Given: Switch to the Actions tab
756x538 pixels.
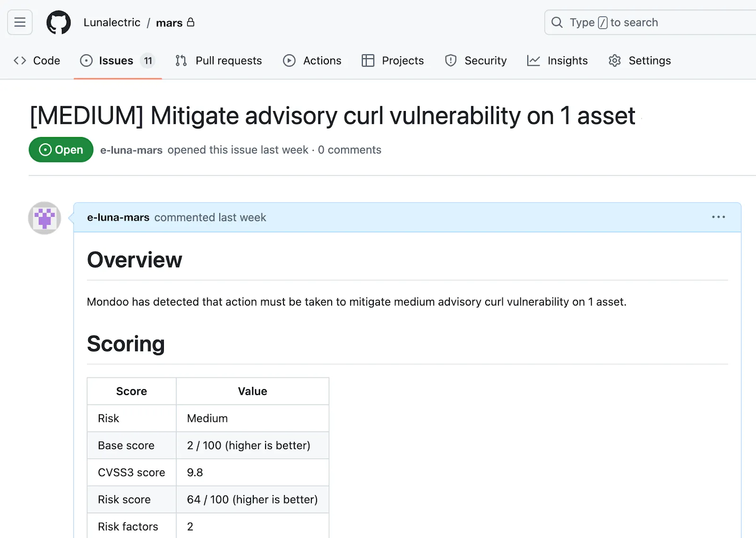Looking at the screenshot, I should 312,60.
